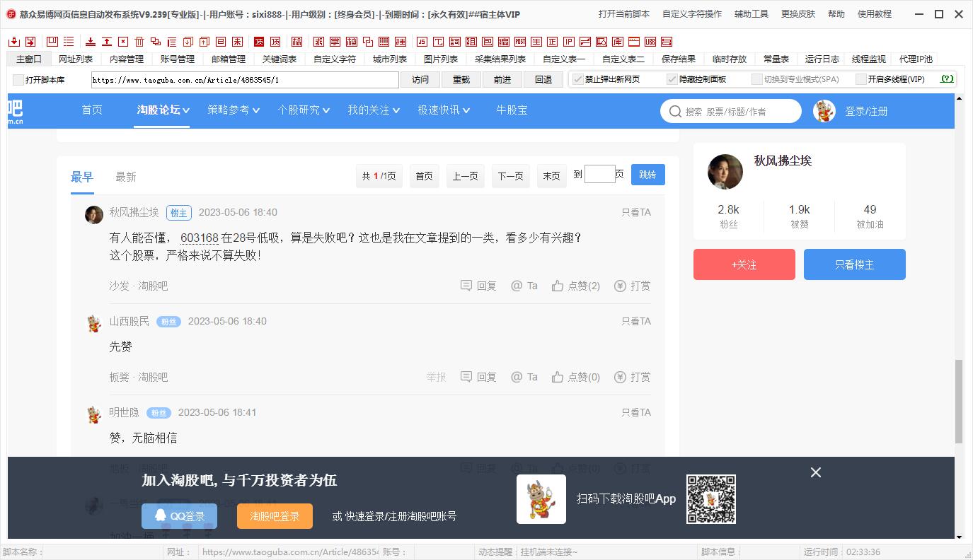Click the 下一页 pagination button
973x560 pixels.
(x=510, y=176)
